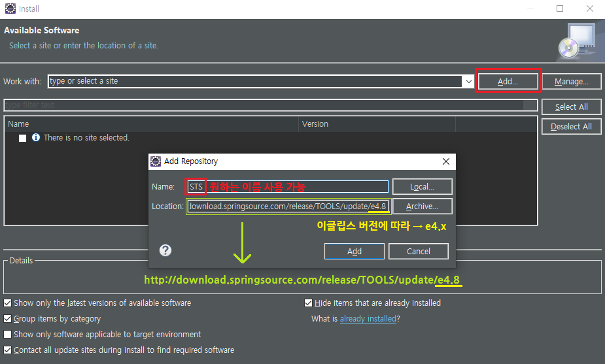Select the There is no site selected row
Image resolution: width=605 pixels, height=364 pixels.
click(x=271, y=138)
